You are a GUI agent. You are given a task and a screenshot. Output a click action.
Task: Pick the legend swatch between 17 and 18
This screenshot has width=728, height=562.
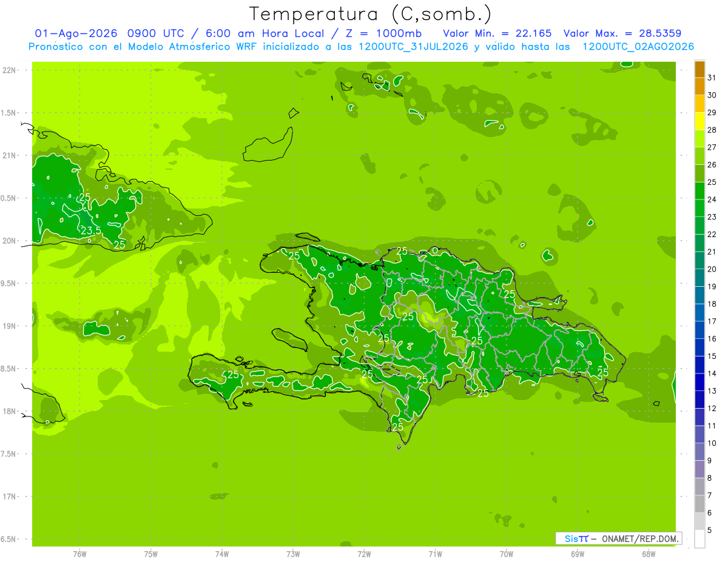pyautogui.click(x=699, y=313)
